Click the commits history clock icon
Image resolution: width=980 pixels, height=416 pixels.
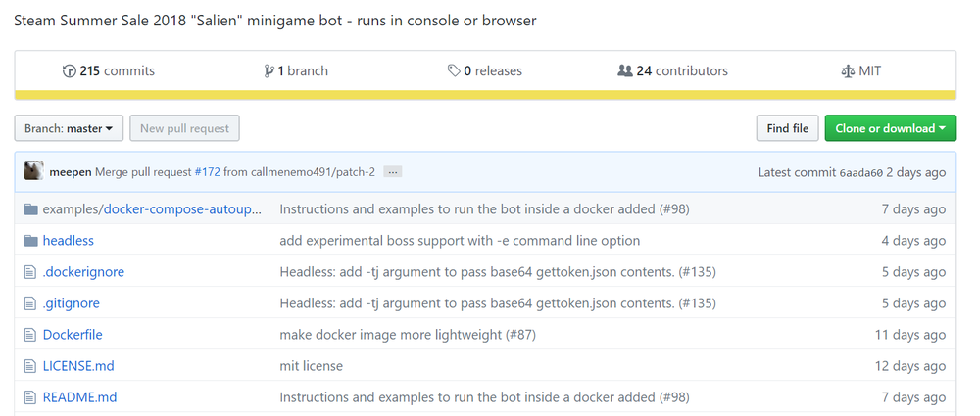(x=69, y=71)
